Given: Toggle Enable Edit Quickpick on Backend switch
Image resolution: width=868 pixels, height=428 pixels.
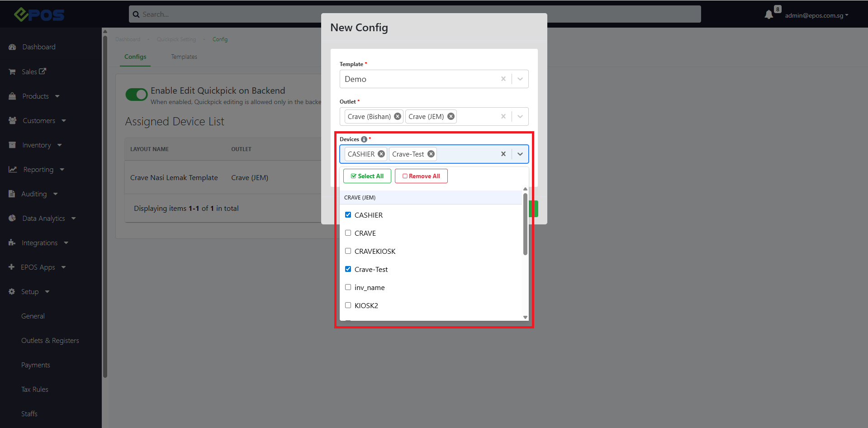Looking at the screenshot, I should pyautogui.click(x=136, y=95).
